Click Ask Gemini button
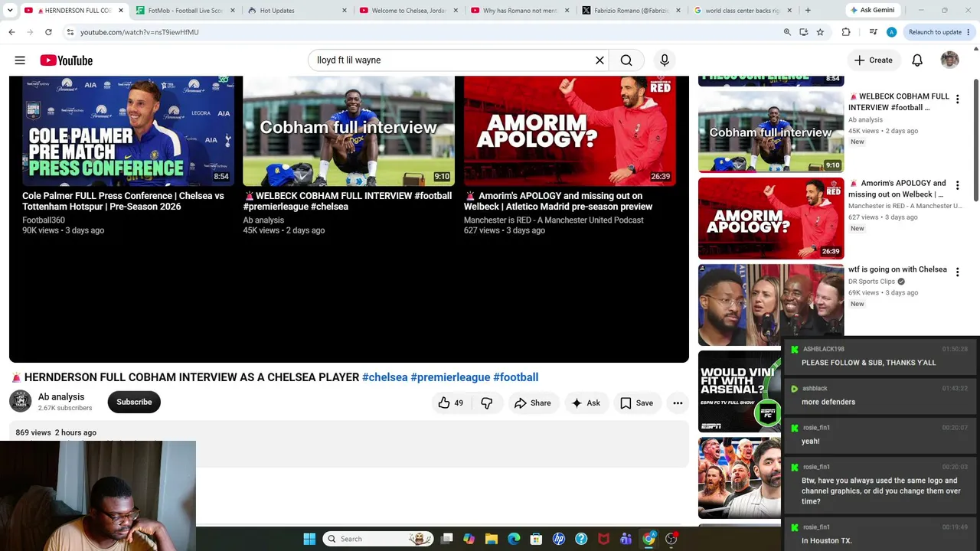Screen dimensions: 980x551 pyautogui.click(x=872, y=11)
